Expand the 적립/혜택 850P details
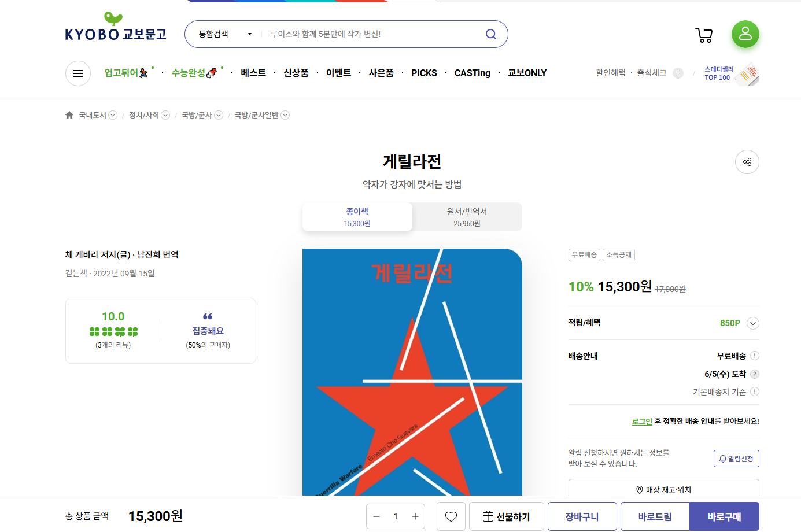Viewport: 801px width, 532px height. pyautogui.click(x=753, y=323)
